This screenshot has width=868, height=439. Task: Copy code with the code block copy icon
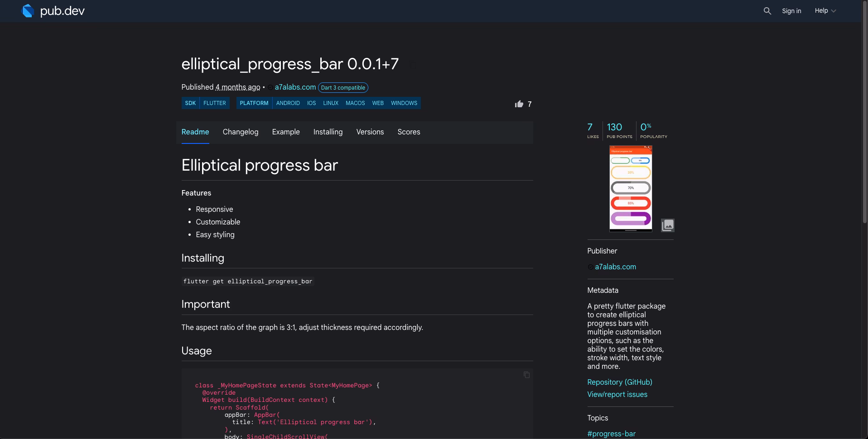526,375
